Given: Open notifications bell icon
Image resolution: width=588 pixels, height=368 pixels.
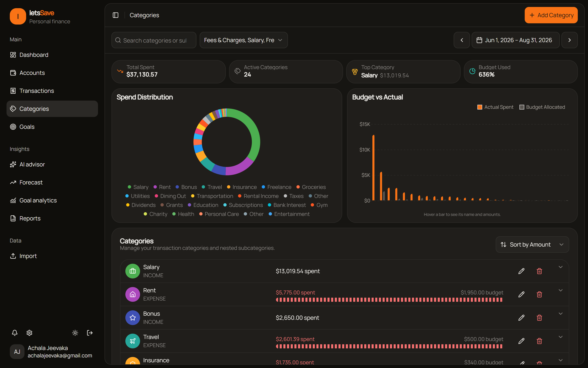Looking at the screenshot, I should [x=14, y=333].
